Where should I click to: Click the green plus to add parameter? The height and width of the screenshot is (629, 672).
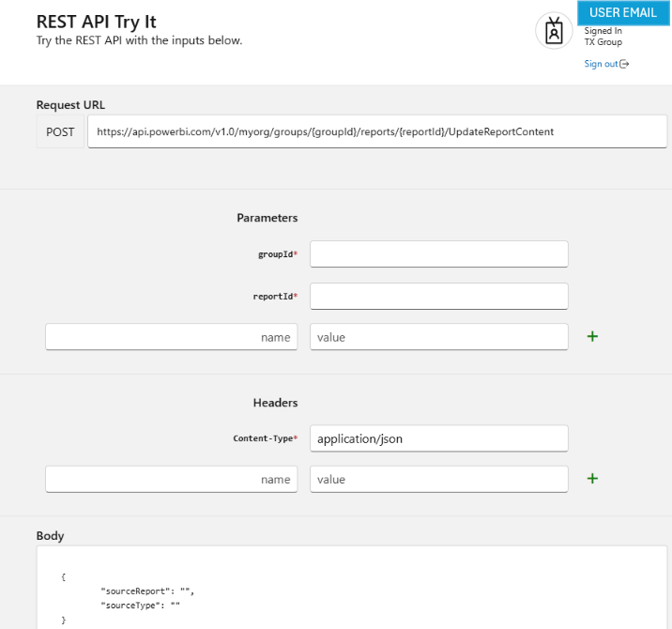pos(592,336)
